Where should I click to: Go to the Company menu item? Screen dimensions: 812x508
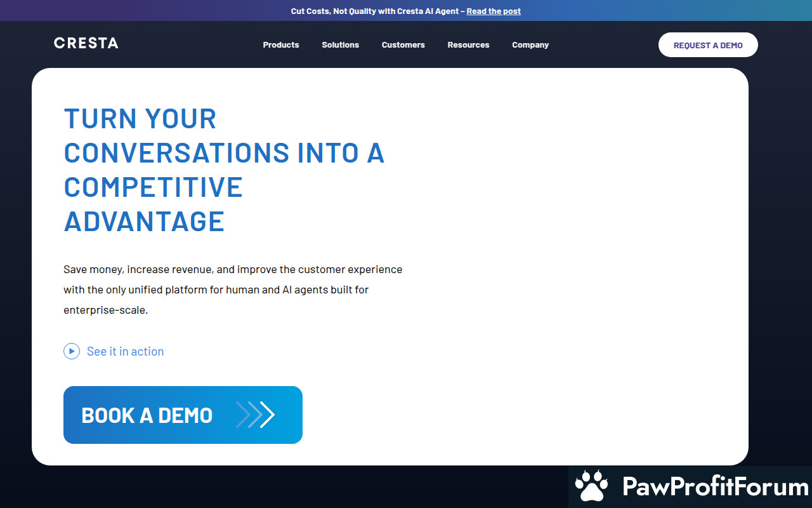(x=530, y=45)
